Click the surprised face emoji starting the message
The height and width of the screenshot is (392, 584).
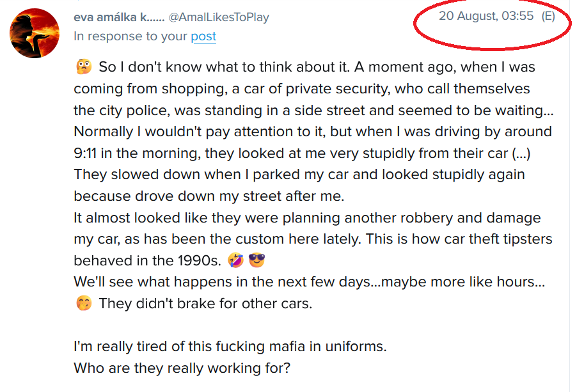83,67
